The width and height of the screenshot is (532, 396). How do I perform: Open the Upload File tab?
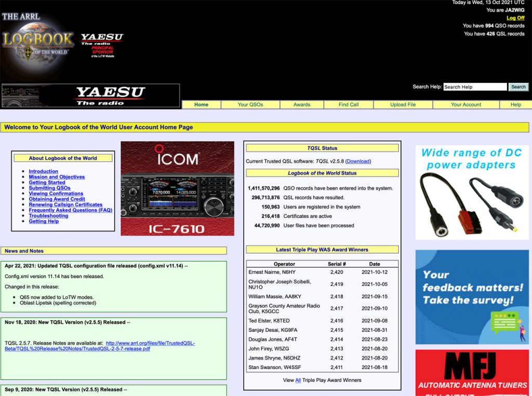(x=403, y=104)
